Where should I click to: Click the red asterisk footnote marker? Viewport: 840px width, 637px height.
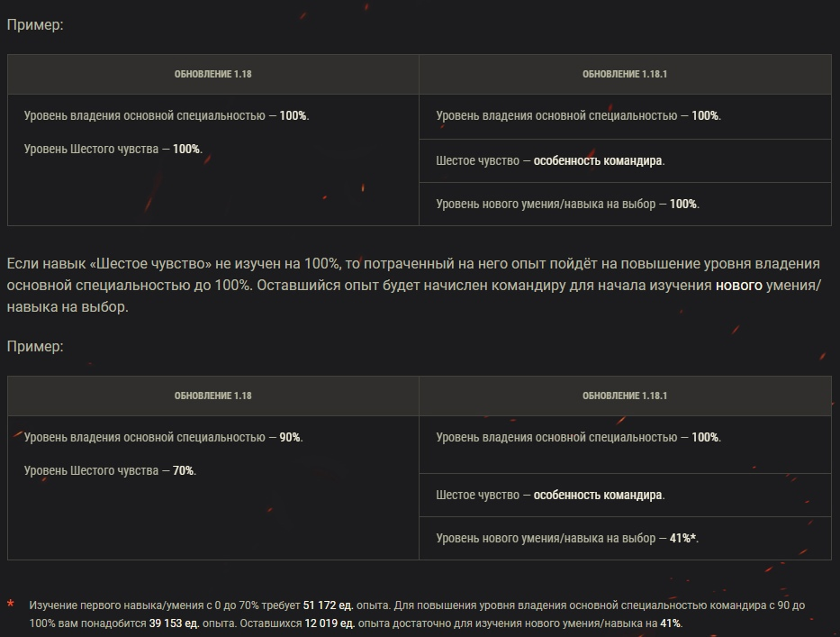(x=11, y=604)
